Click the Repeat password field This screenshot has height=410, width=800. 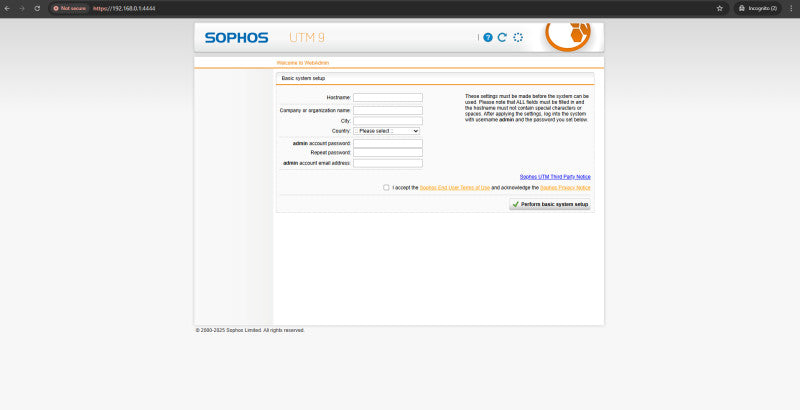click(x=388, y=152)
